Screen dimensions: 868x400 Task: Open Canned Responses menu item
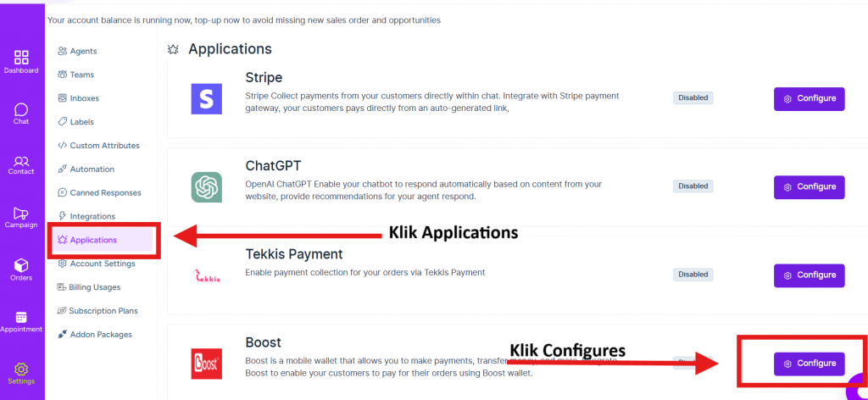click(105, 193)
